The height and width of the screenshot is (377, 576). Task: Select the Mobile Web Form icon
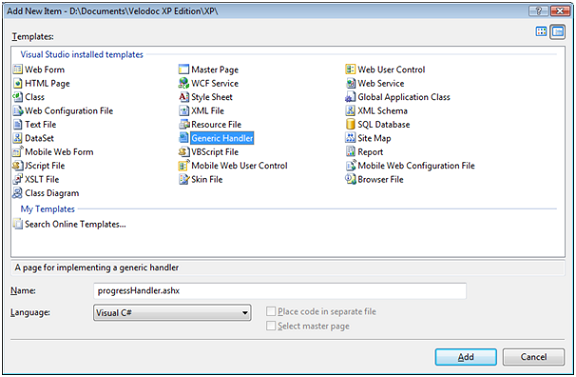tap(18, 152)
